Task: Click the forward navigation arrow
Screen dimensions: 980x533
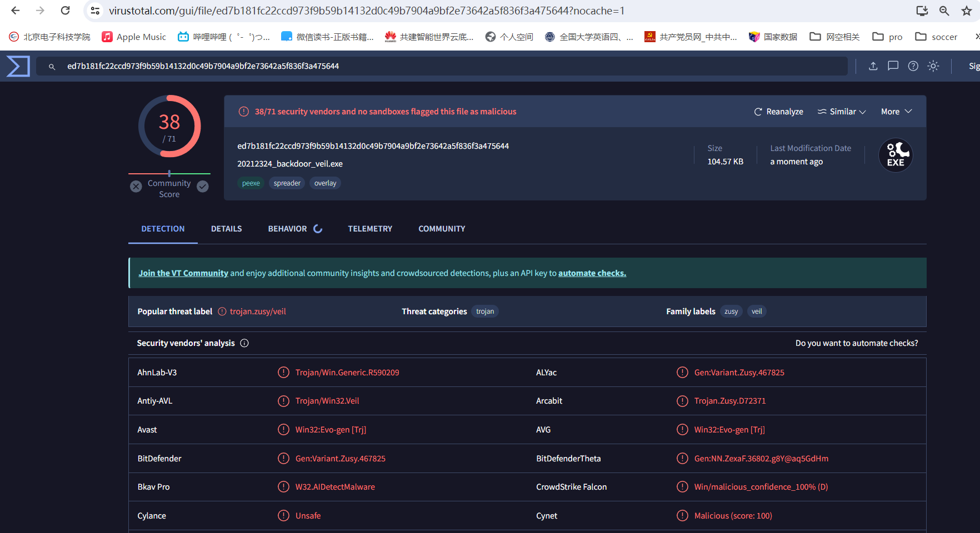Action: point(40,11)
